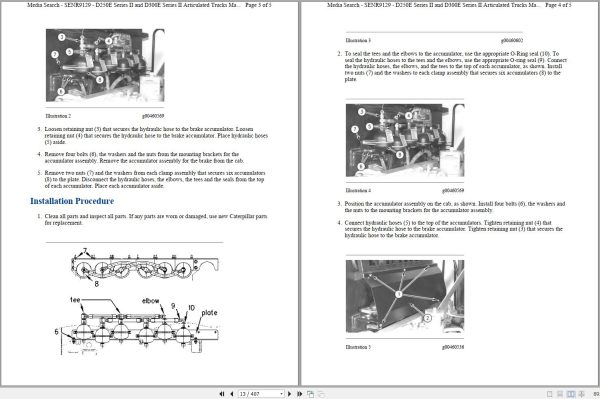Click the Installation Procedure heading
The image size is (600, 399).
click(72, 201)
